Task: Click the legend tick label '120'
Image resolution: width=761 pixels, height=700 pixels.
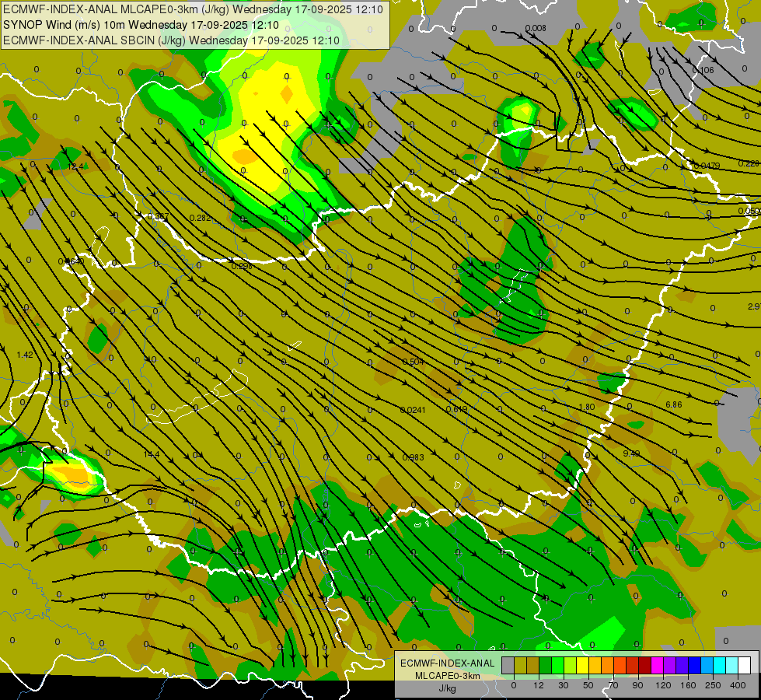Action: 664,685
